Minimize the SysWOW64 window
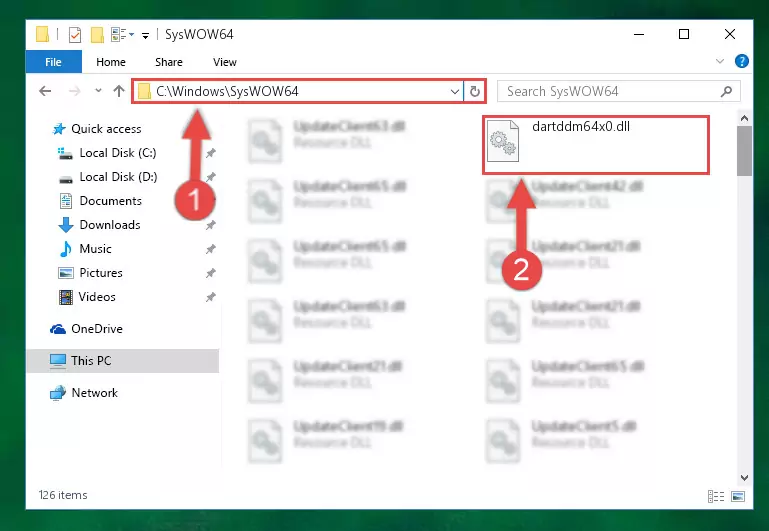Screen dimensions: 769x531 pyautogui.click(x=639, y=34)
